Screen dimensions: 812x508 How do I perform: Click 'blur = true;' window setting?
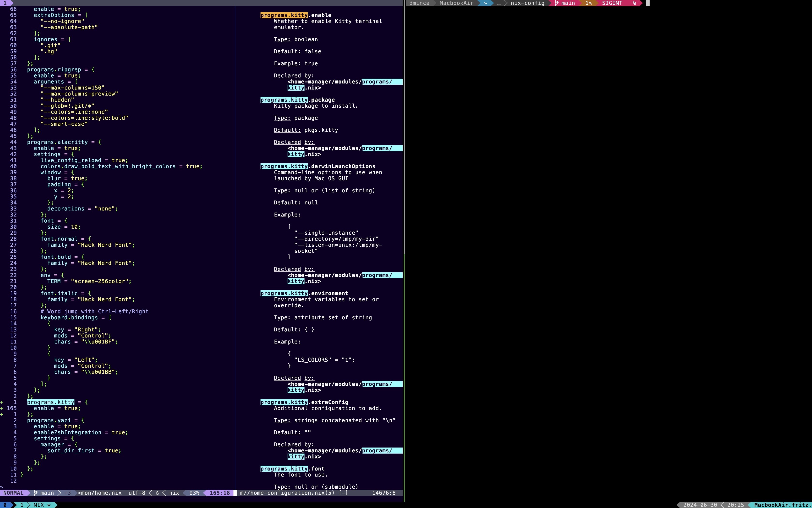[67, 179]
